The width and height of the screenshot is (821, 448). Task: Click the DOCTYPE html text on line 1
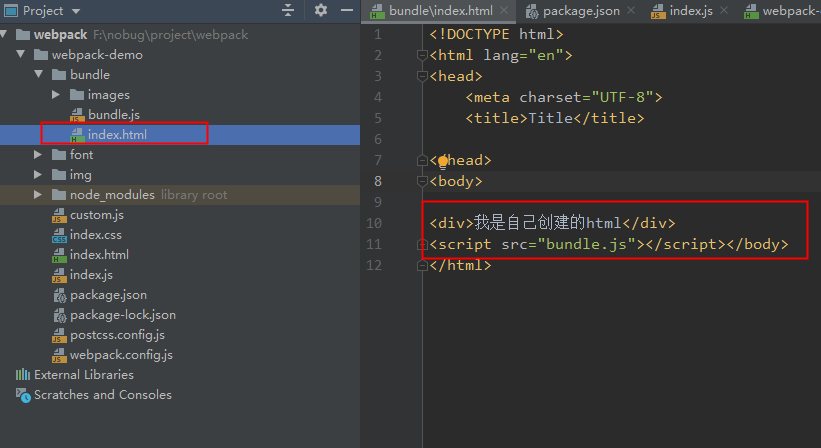496,35
